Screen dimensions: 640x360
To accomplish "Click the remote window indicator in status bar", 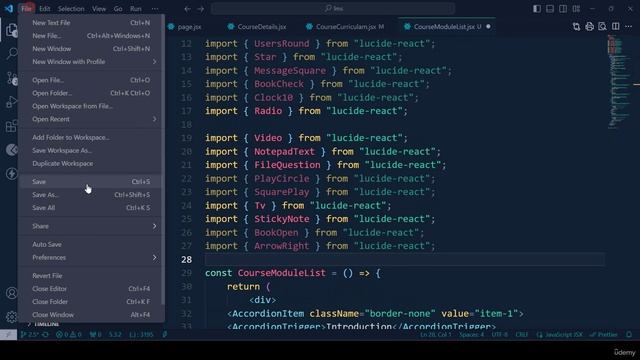I will [x=8, y=335].
